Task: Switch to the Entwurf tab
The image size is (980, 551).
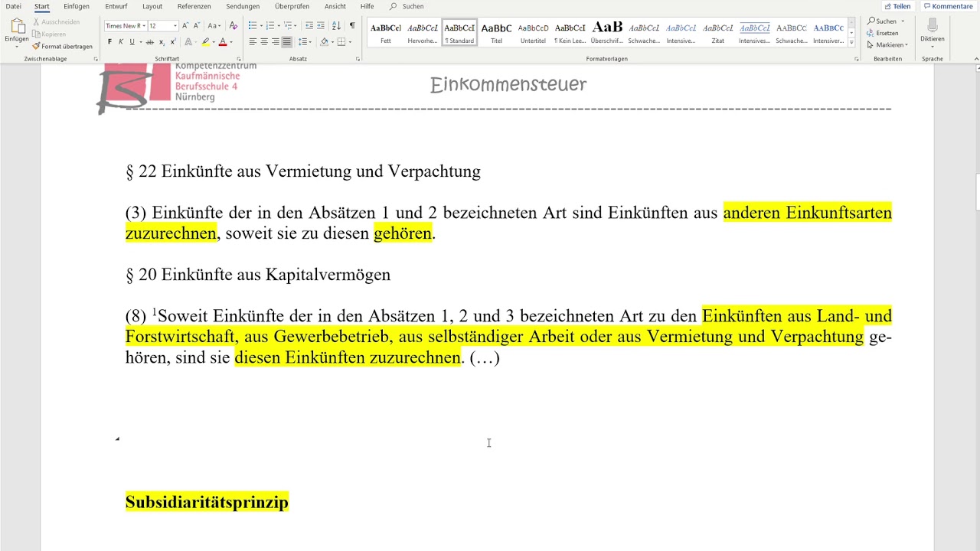Action: pos(116,6)
